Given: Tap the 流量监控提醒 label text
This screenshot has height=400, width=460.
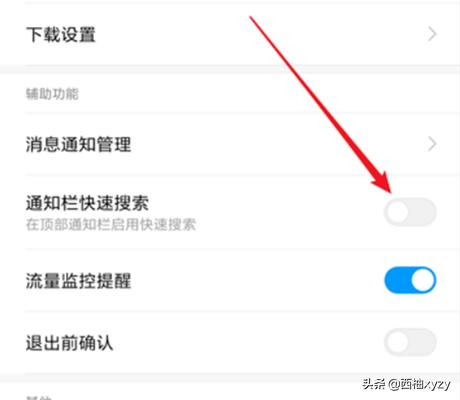Looking at the screenshot, I should 79,281.
